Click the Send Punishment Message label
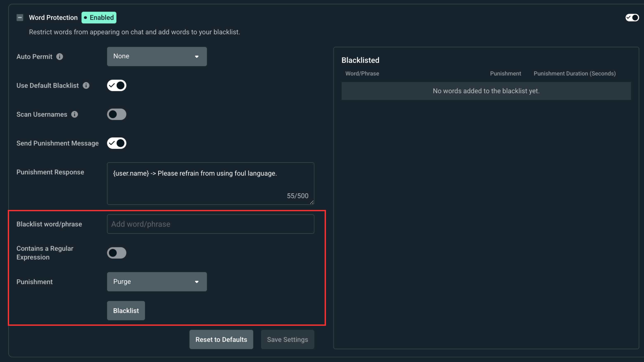This screenshot has height=362, width=644. click(x=58, y=143)
